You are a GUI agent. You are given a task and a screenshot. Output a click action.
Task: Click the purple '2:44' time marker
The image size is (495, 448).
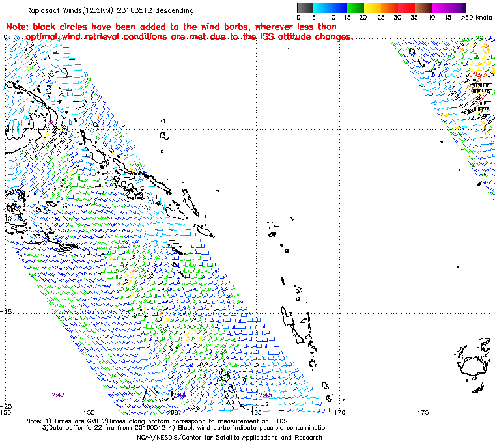[179, 395]
